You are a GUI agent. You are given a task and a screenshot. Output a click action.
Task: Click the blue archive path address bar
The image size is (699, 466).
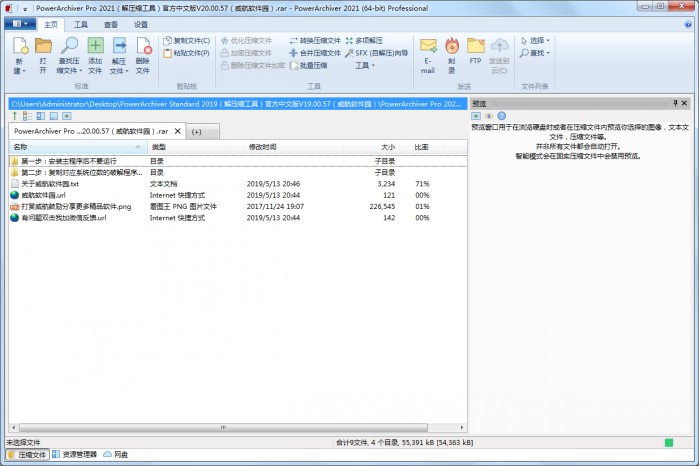pos(238,104)
